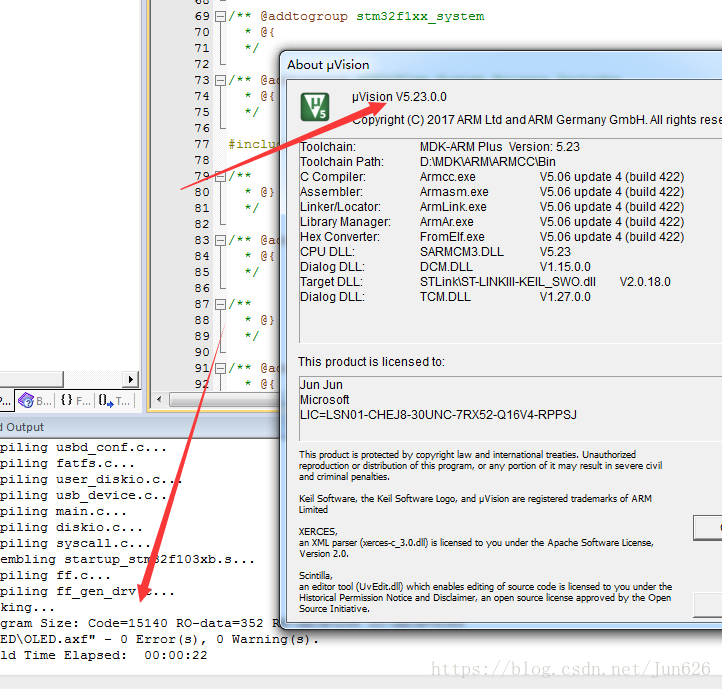Click the project panel horizontal scrollbar thumb
This screenshot has height=689, width=722.
[31, 380]
